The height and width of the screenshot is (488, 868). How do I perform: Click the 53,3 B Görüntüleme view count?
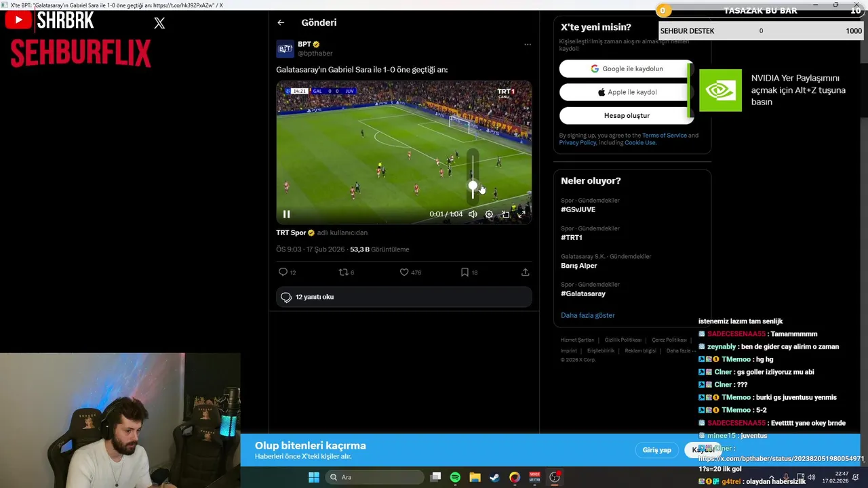tap(379, 249)
